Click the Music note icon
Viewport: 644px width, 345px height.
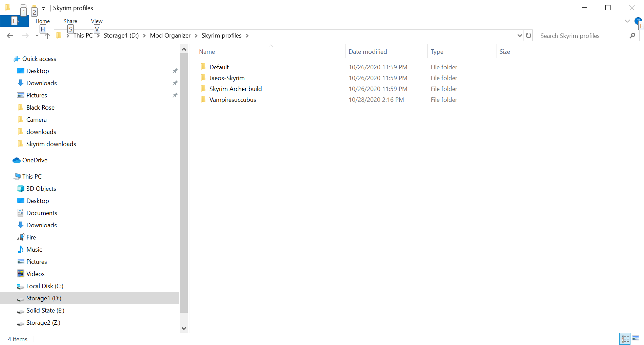(x=21, y=249)
